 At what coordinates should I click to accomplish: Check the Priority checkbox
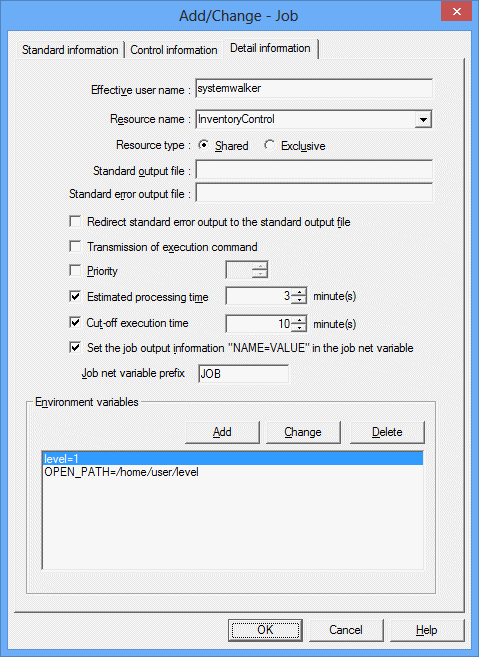click(75, 270)
